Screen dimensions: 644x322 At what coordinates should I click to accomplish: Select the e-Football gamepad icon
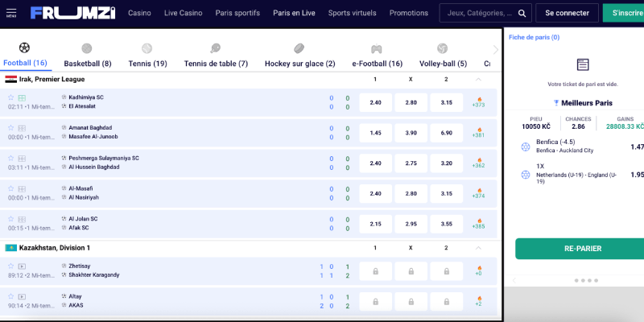(377, 49)
